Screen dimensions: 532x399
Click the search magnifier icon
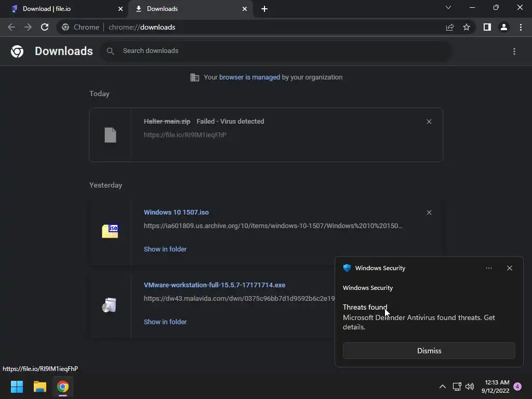[110, 51]
